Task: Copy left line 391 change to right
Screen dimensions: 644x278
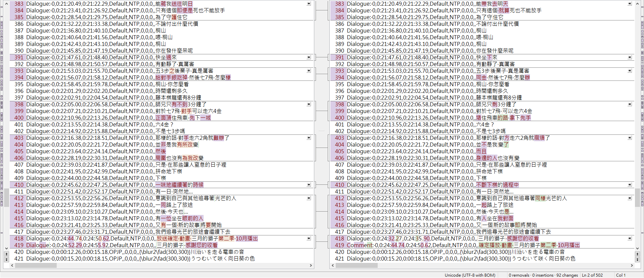Action: click(x=309, y=57)
